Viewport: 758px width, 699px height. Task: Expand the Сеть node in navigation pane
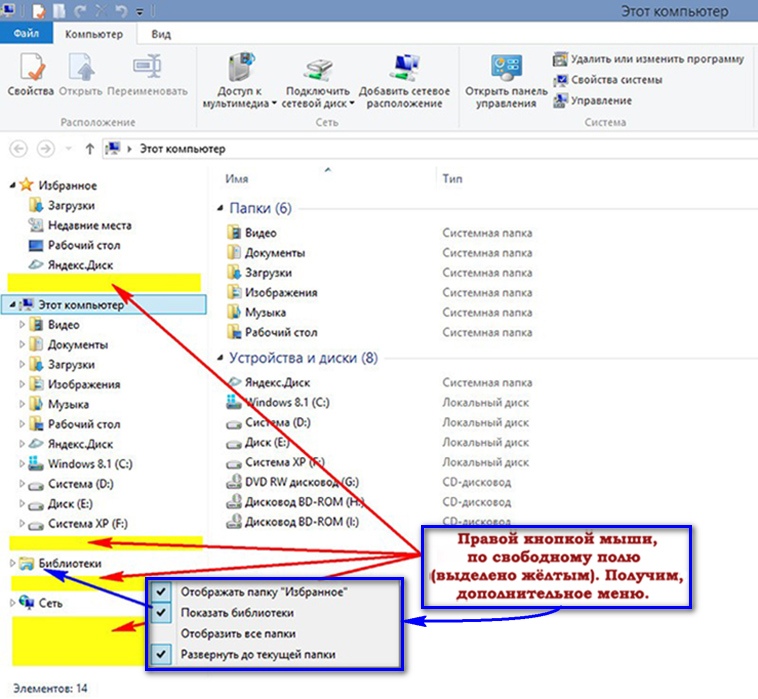(12, 603)
